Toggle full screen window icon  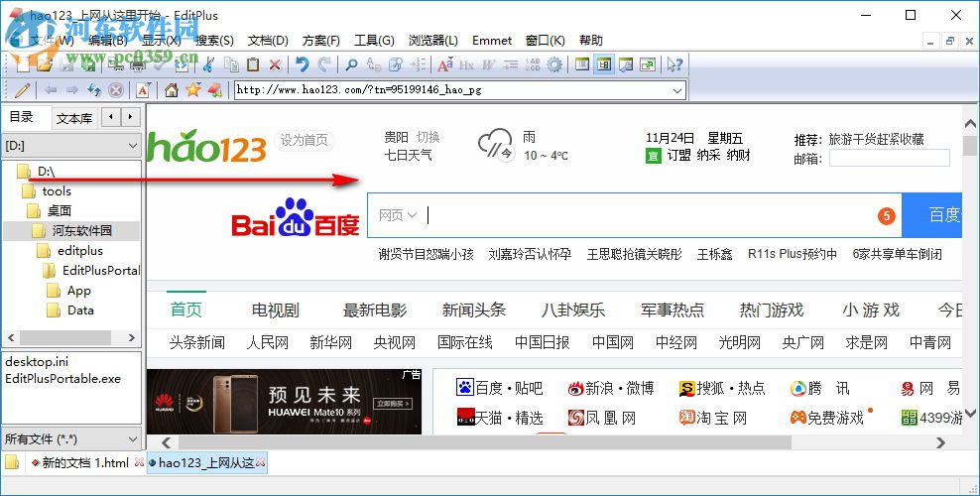point(648,64)
